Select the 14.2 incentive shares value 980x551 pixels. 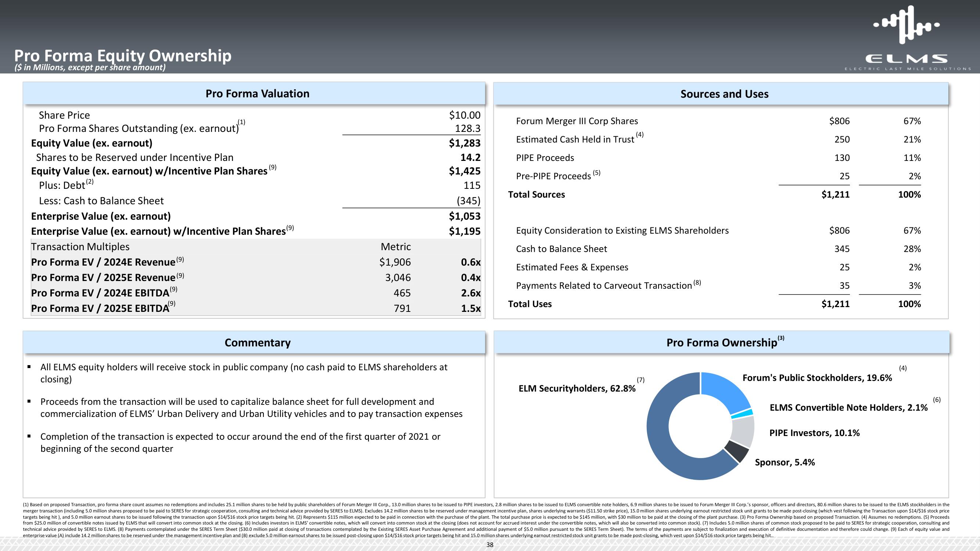[471, 158]
